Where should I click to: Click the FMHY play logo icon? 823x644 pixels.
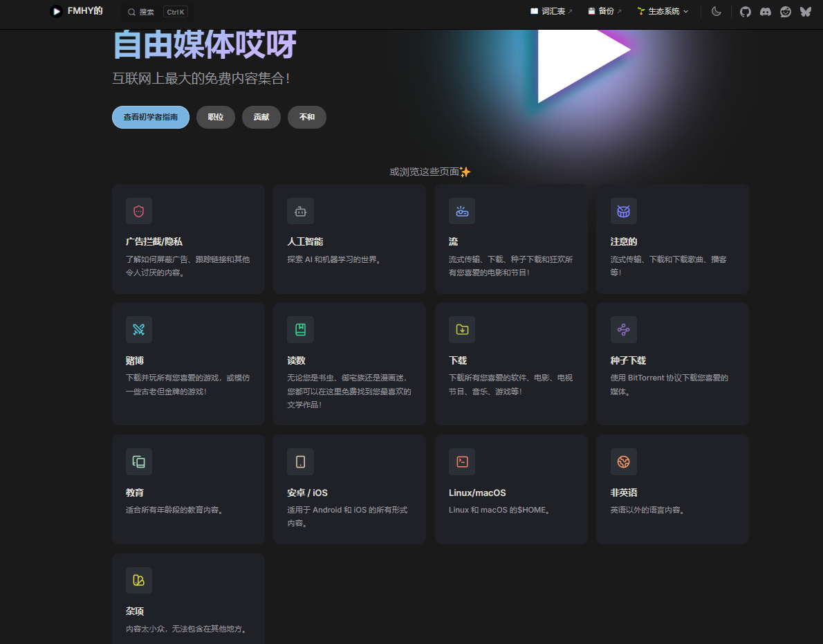[56, 11]
